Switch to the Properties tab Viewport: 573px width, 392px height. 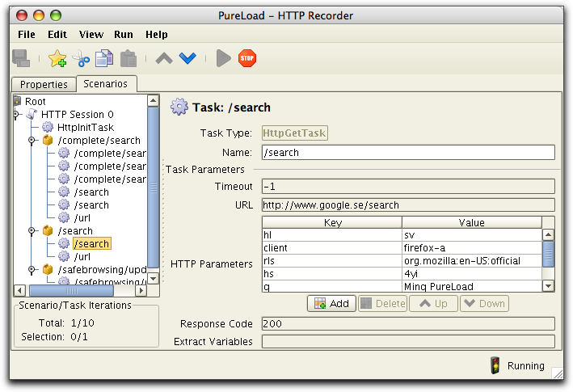pos(44,84)
